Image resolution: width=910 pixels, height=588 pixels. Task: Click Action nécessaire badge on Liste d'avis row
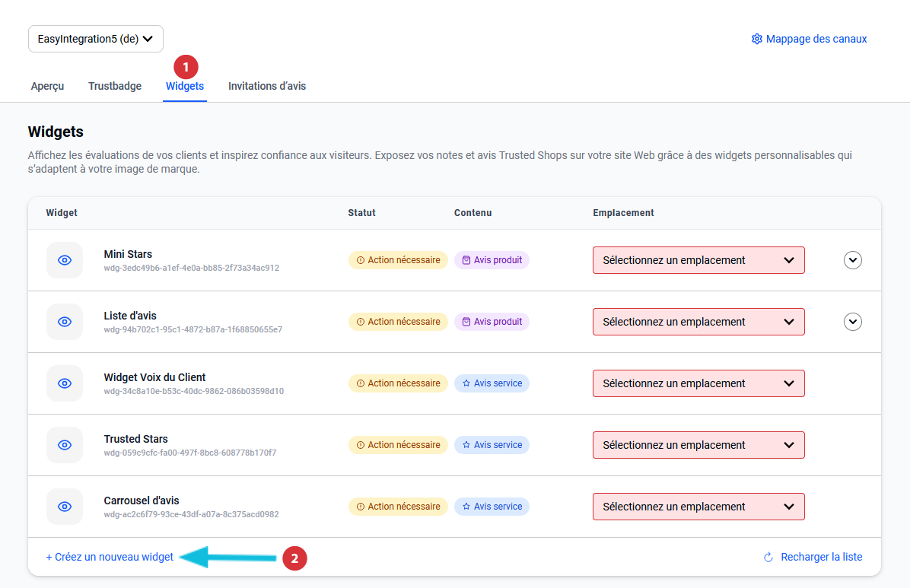pyautogui.click(x=398, y=322)
